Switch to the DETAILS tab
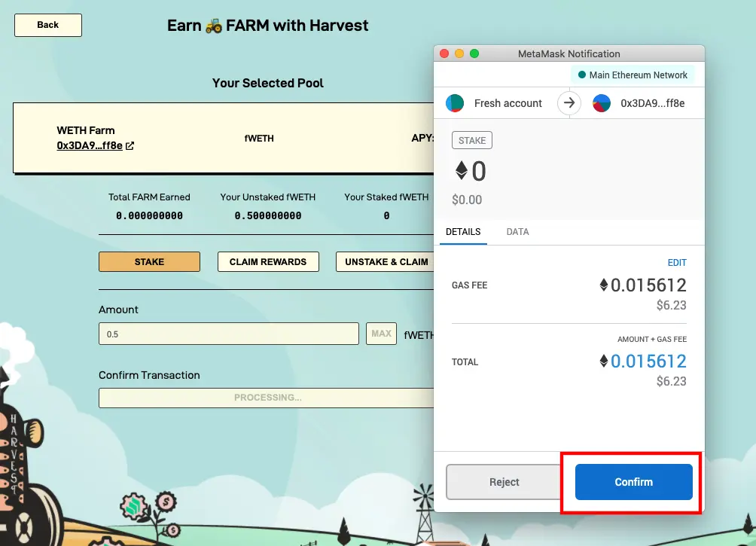Screen dimensions: 756x546 coord(463,232)
